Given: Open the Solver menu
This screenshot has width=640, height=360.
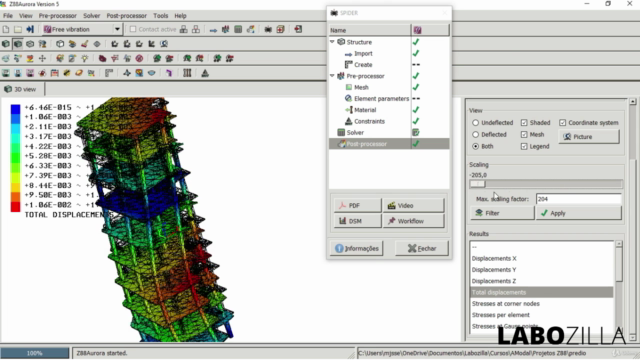Looking at the screenshot, I should tap(91, 16).
